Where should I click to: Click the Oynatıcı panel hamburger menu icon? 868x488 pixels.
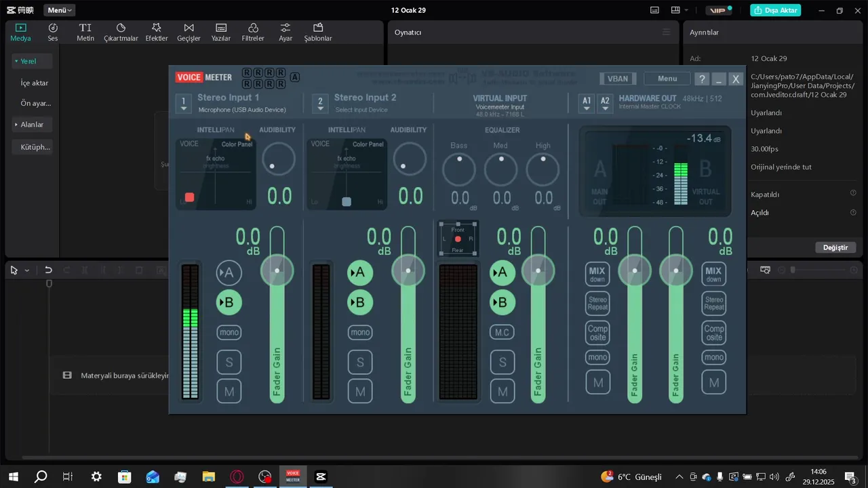click(666, 32)
